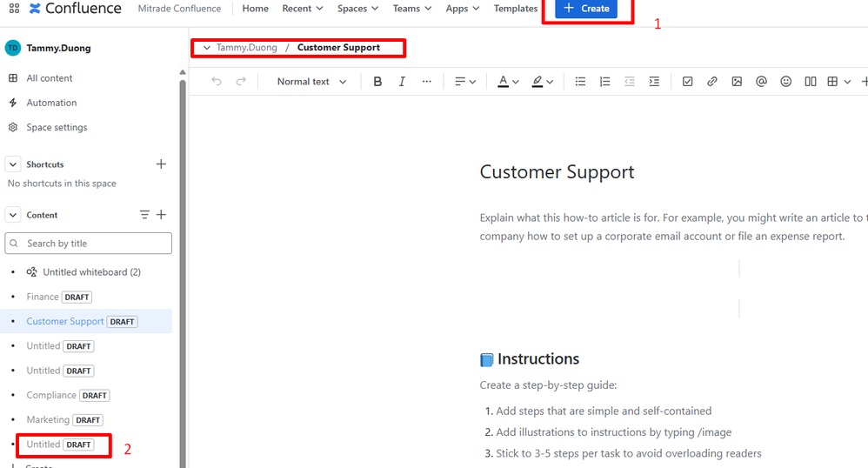This screenshot has height=468, width=868.
Task: Insert a bullet list
Action: pos(581,82)
